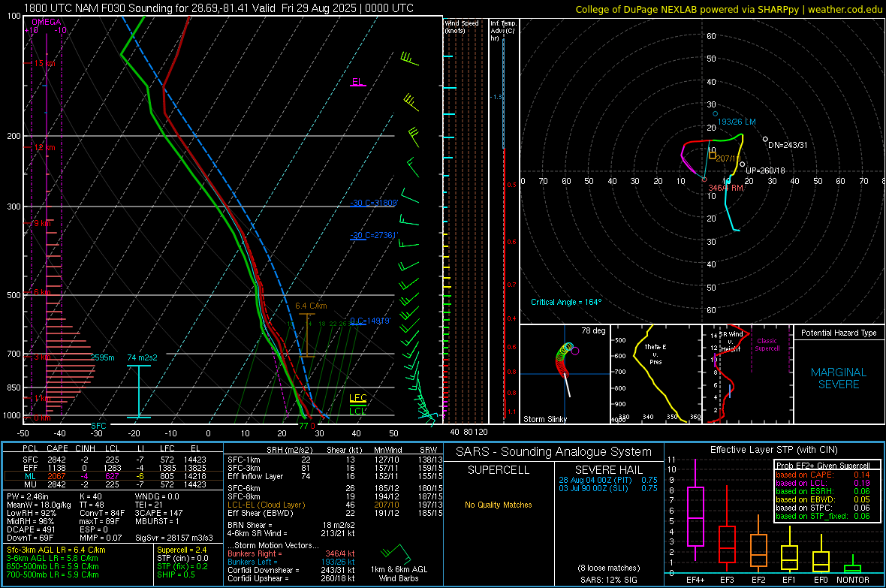
Task: Click the 1km & 6km AGL wind barb icon
Action: click(396, 553)
